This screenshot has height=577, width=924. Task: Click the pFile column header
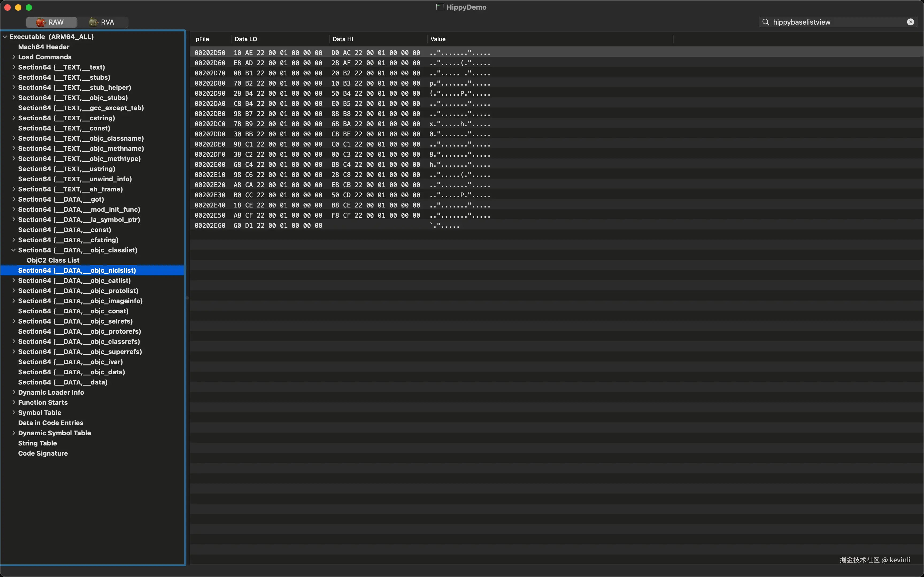click(x=202, y=39)
